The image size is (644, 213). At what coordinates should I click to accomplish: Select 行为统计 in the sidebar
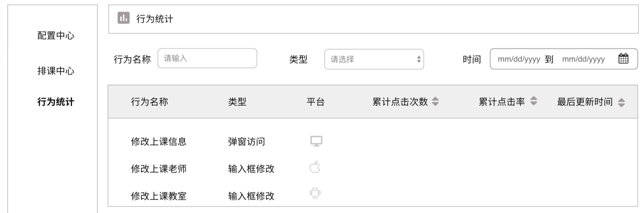(56, 102)
